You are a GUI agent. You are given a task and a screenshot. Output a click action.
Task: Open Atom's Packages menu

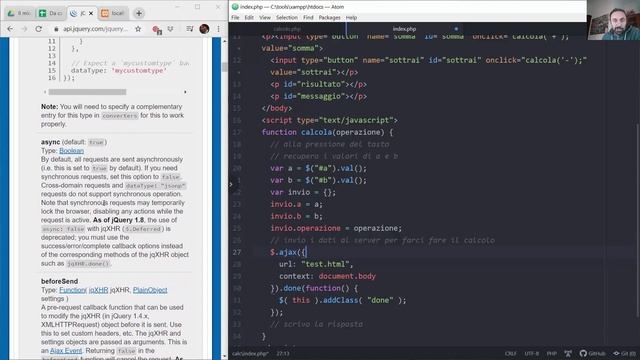329,18
